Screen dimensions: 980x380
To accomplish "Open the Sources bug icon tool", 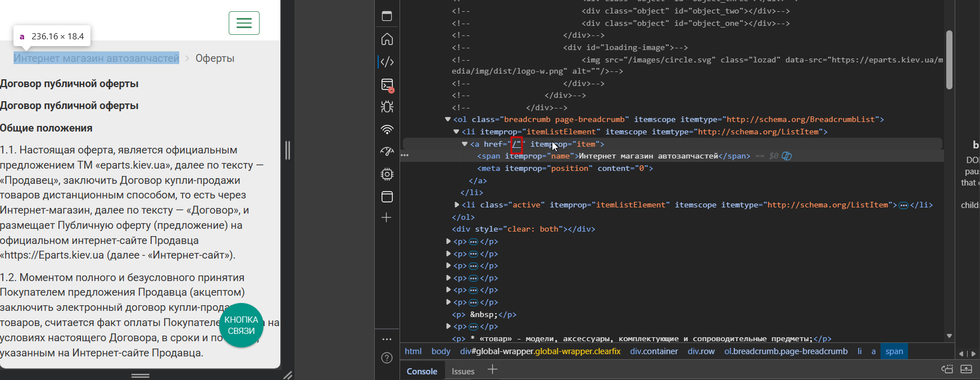I will [387, 107].
